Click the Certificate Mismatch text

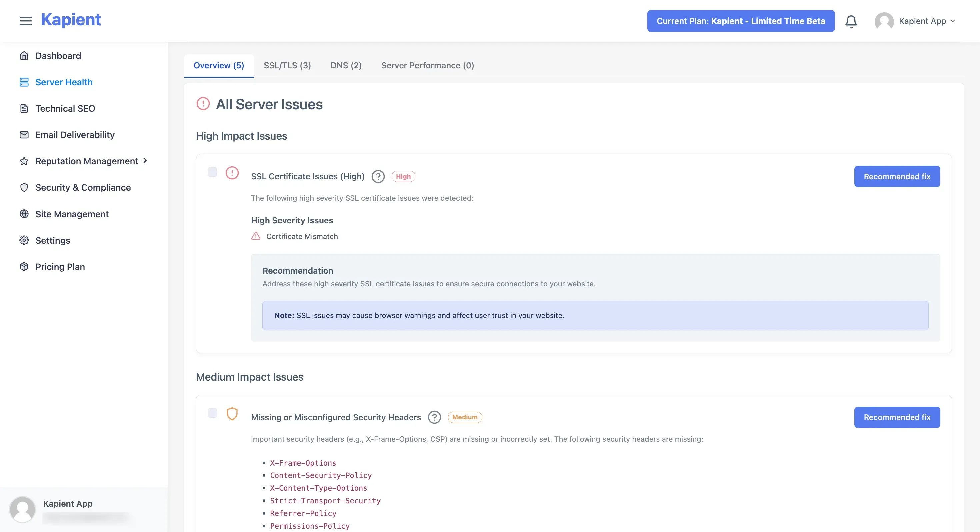tap(302, 236)
